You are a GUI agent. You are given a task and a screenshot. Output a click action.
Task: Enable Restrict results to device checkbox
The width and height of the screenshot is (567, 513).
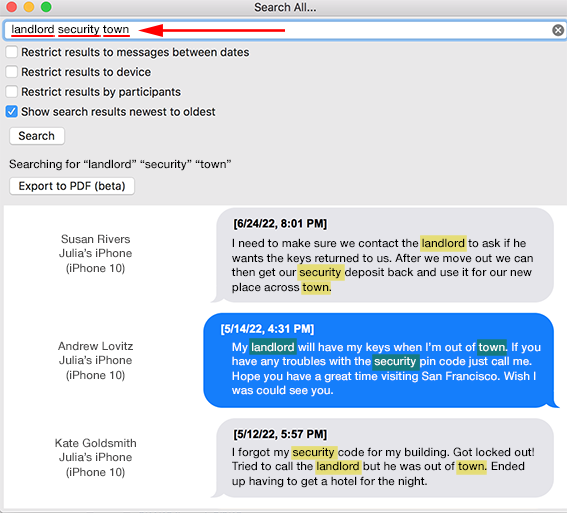[12, 72]
